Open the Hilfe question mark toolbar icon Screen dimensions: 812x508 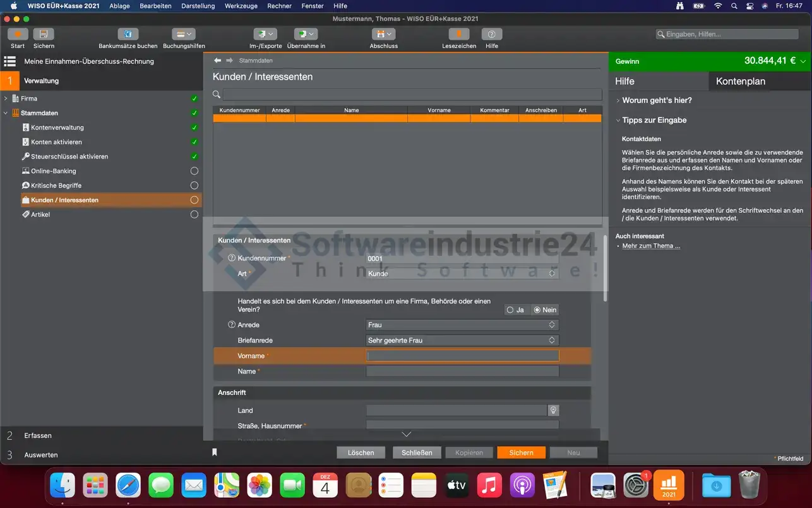pyautogui.click(x=491, y=34)
